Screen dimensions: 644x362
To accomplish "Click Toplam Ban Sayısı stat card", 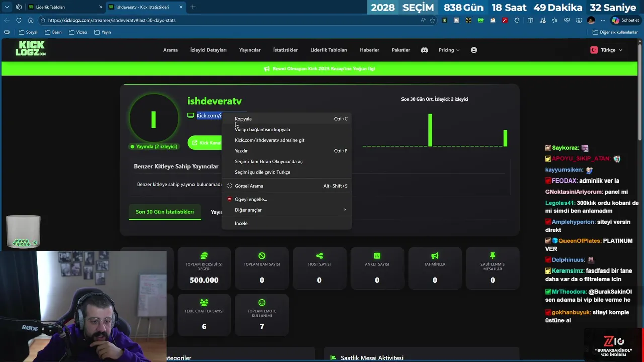I will pyautogui.click(x=262, y=268).
